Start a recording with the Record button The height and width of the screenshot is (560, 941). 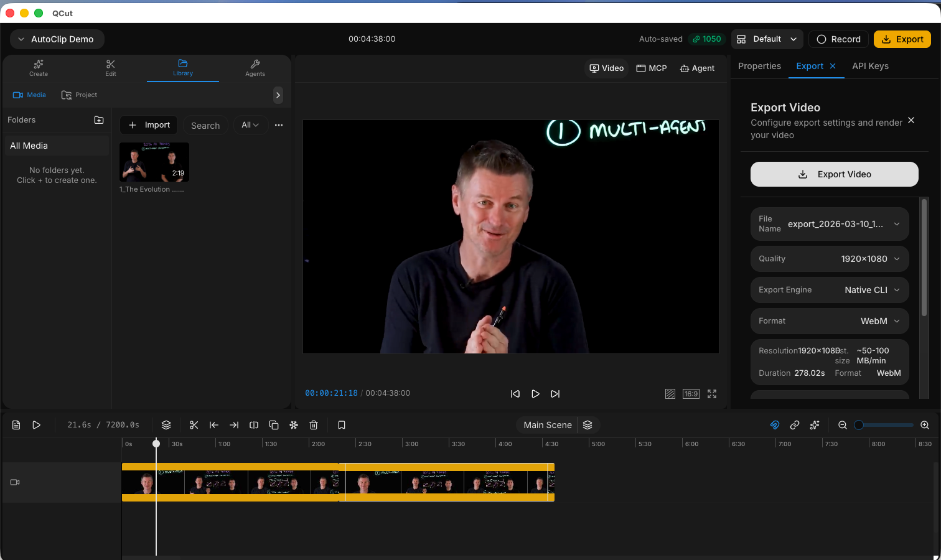pos(838,39)
